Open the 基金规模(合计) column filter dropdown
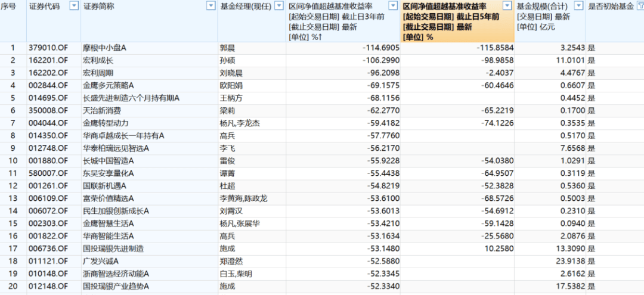This screenshot has width=644, height=295. [578, 6]
